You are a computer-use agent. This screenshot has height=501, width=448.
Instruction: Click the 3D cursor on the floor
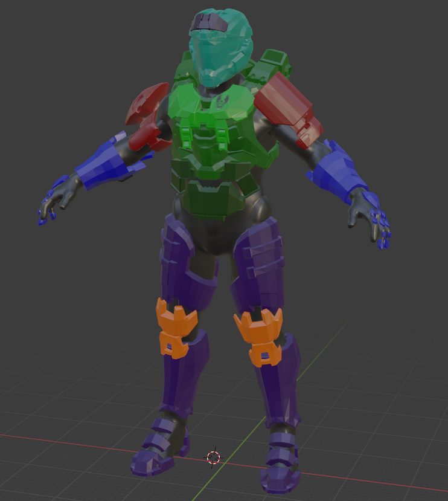tap(214, 457)
